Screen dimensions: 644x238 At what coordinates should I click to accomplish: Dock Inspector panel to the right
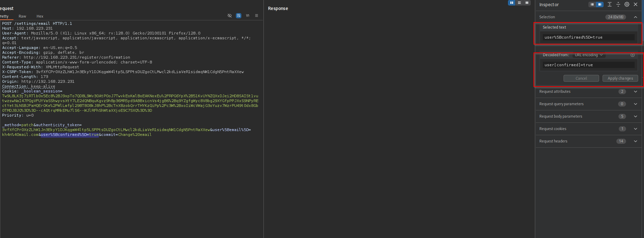click(x=600, y=4)
